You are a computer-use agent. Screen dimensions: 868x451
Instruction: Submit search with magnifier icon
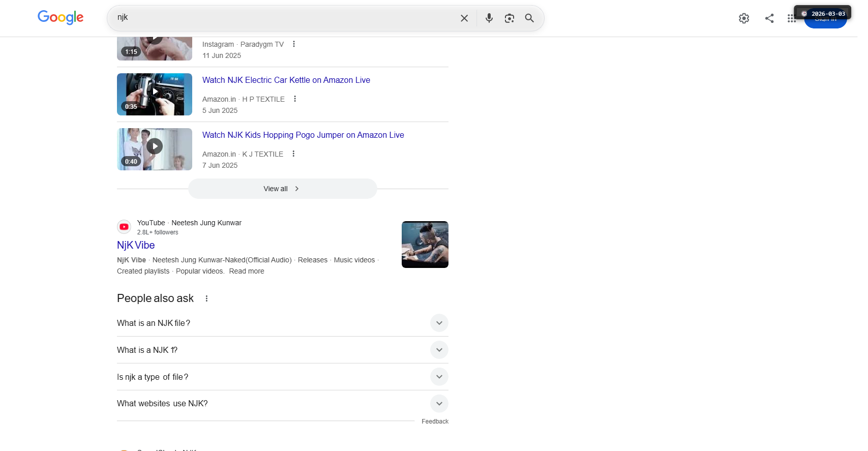pos(529,18)
